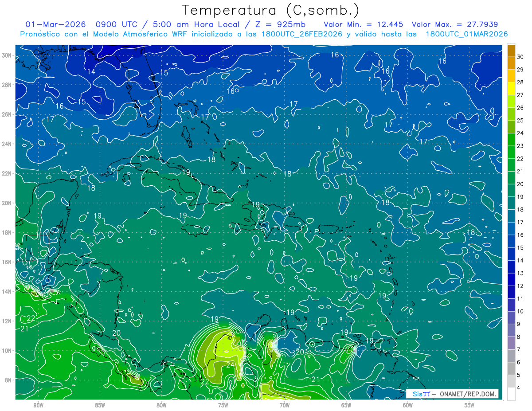
Task: Click "Pronóstico con el Modelo Atmosférico WRF" text
Action: (105, 34)
